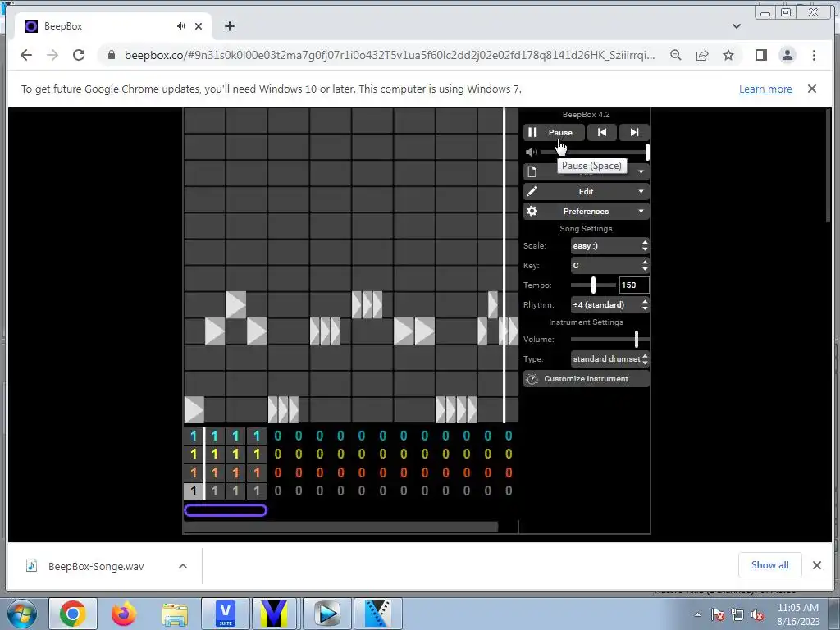Open the Preferences menu

(586, 211)
